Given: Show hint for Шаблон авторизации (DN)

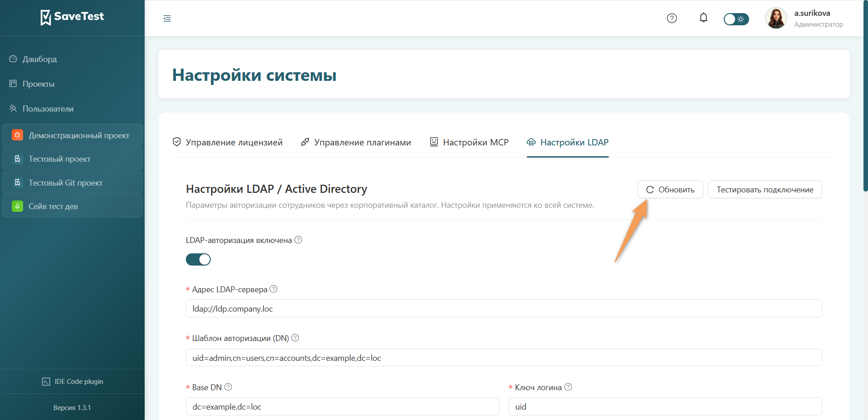Looking at the screenshot, I should click(295, 338).
